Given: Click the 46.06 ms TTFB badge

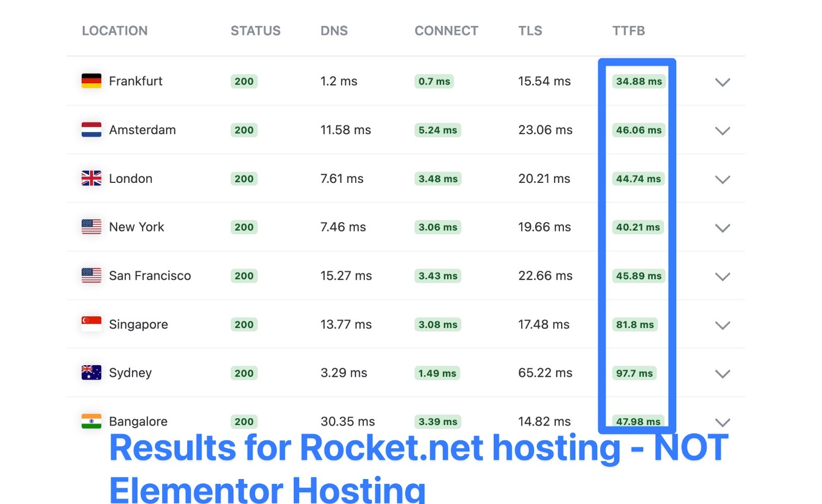Looking at the screenshot, I should coord(639,130).
